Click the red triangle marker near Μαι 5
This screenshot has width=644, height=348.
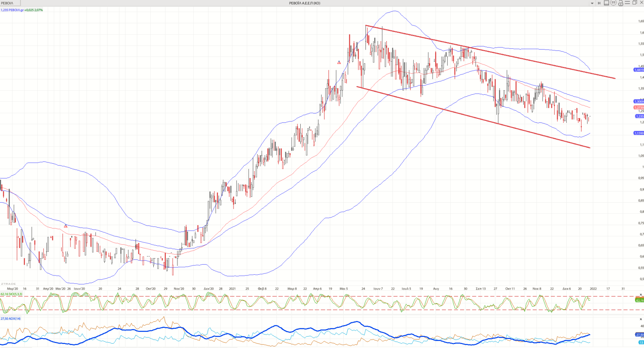tap(339, 62)
